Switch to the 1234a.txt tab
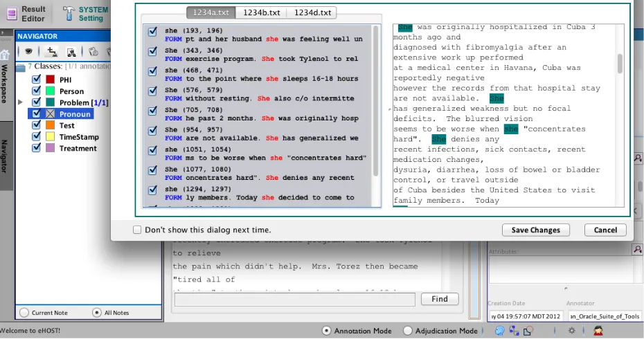Screen dimensions: 644x339 point(211,12)
